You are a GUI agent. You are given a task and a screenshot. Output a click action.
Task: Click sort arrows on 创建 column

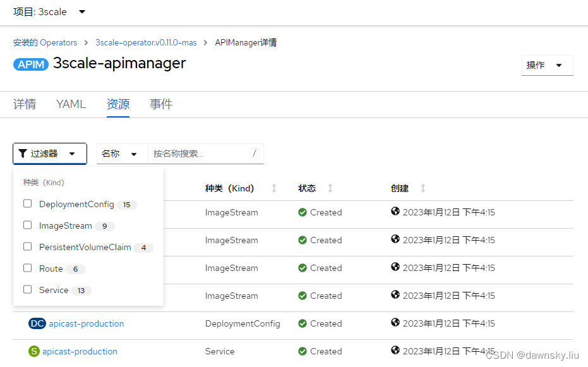[x=423, y=188]
